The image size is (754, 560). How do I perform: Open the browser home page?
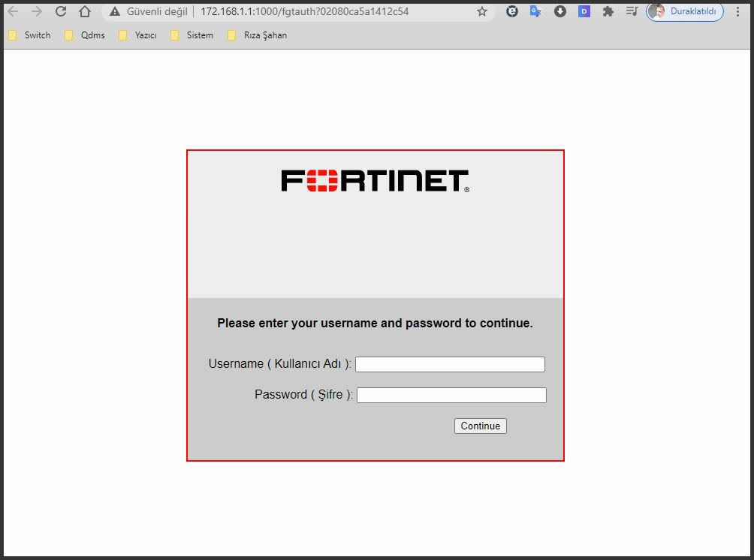click(85, 11)
